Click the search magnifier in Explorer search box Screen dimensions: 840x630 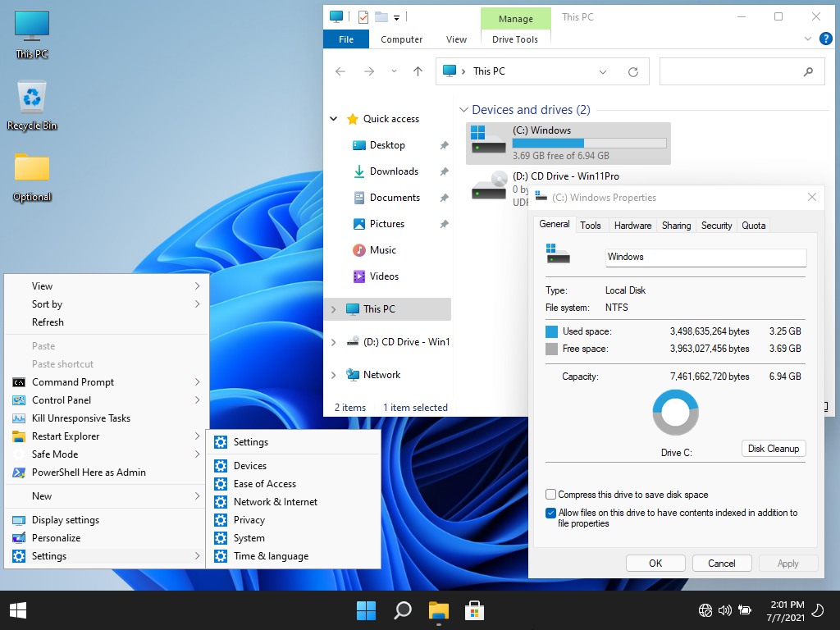(808, 71)
